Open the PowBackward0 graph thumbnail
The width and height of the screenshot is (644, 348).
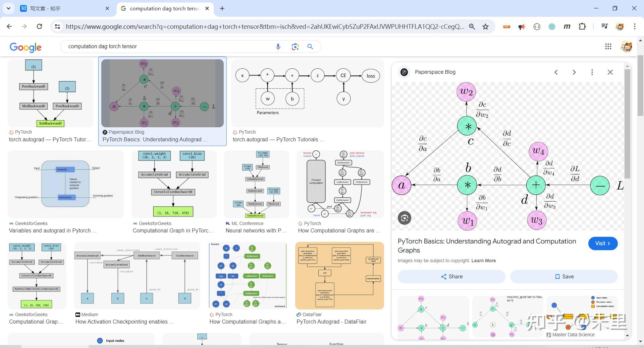pyautogui.click(x=51, y=93)
